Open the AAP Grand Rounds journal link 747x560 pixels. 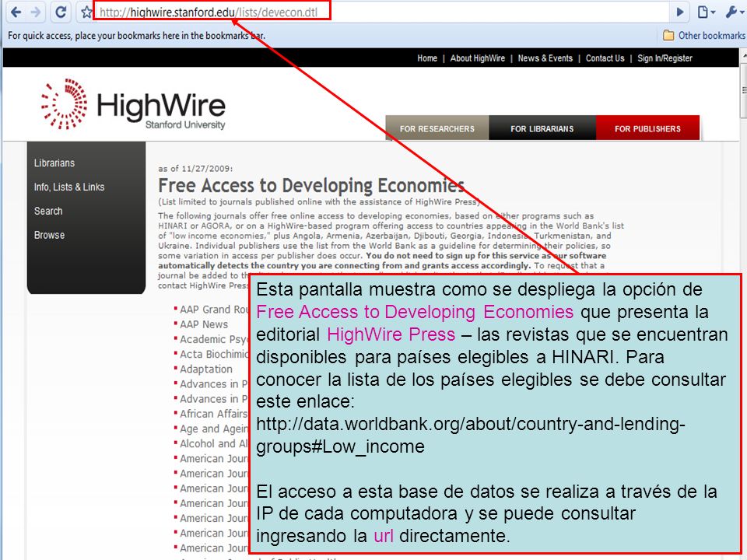[x=214, y=310]
